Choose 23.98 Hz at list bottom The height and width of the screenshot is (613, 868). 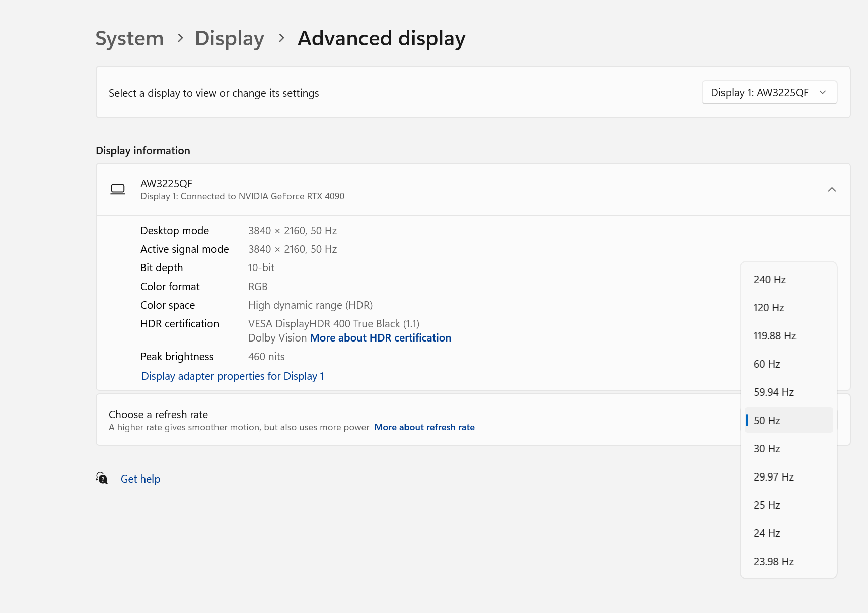pyautogui.click(x=773, y=562)
